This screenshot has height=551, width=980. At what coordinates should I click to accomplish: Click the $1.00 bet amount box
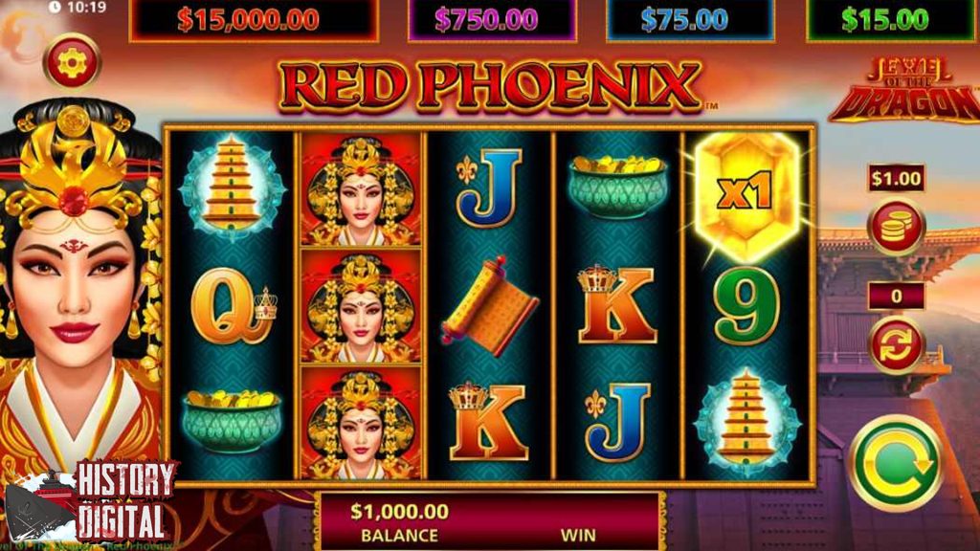click(x=896, y=179)
